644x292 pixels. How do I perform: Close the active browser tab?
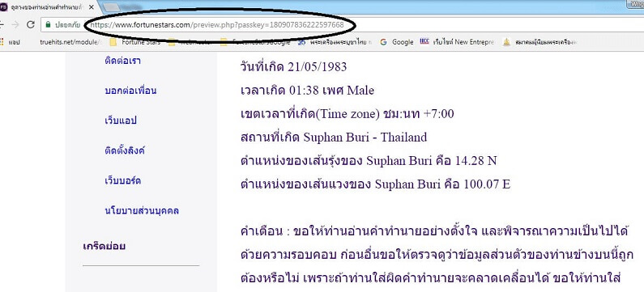click(x=92, y=8)
